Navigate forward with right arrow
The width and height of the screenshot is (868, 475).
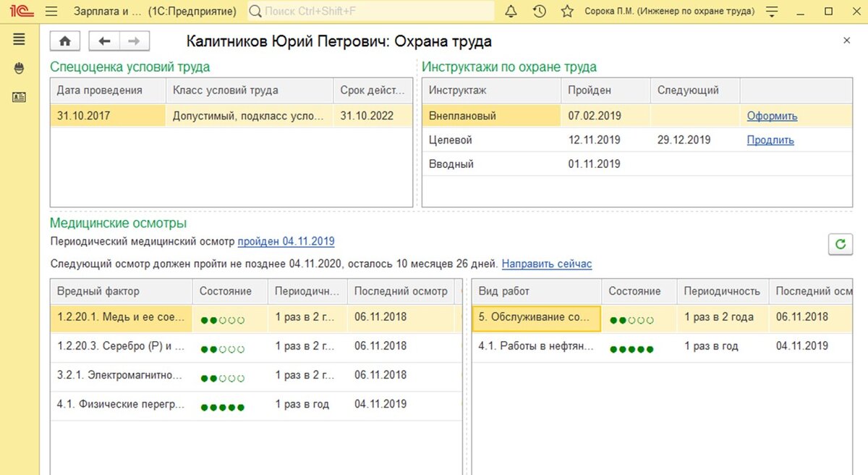pos(135,41)
